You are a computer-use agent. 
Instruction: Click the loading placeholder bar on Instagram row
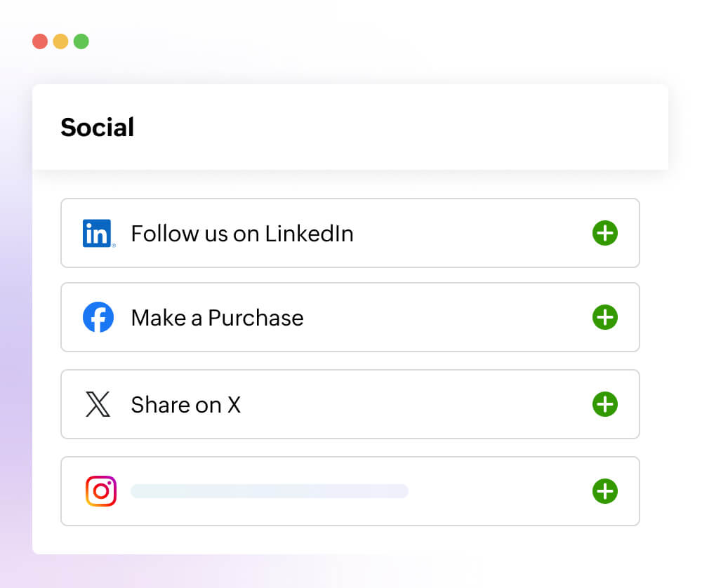tap(269, 491)
